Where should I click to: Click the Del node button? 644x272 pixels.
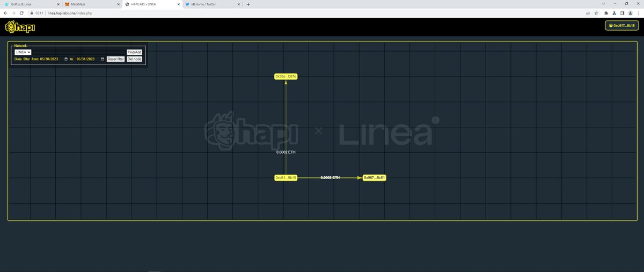click(x=134, y=59)
